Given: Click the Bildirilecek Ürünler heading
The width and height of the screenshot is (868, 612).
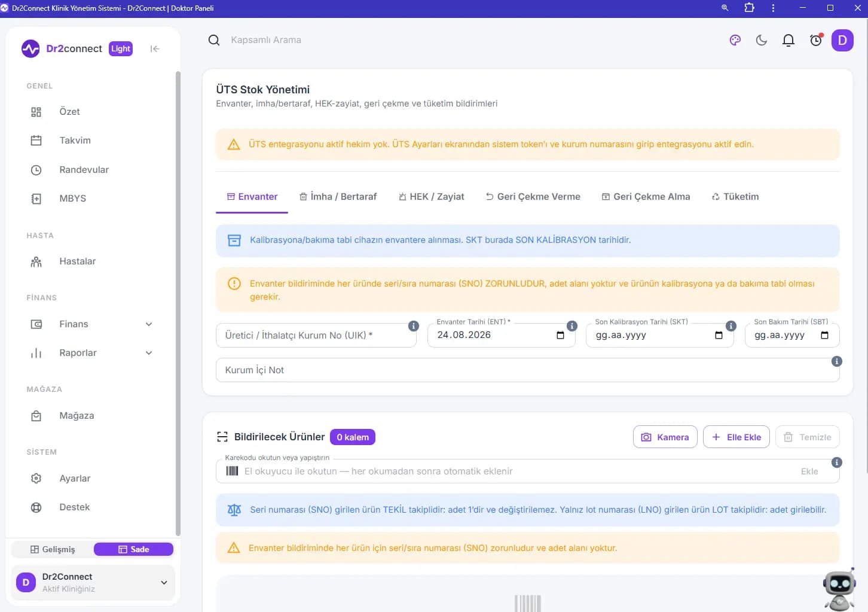Looking at the screenshot, I should point(280,437).
